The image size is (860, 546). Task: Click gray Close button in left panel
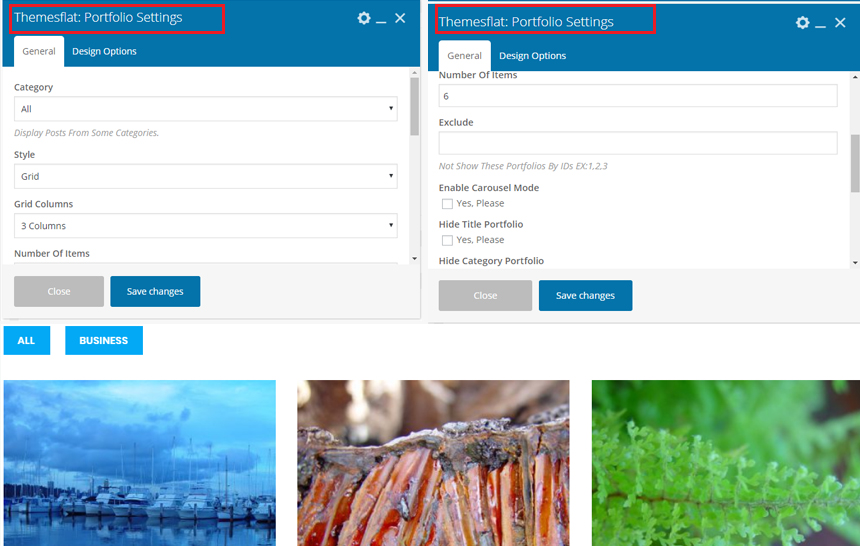click(59, 291)
